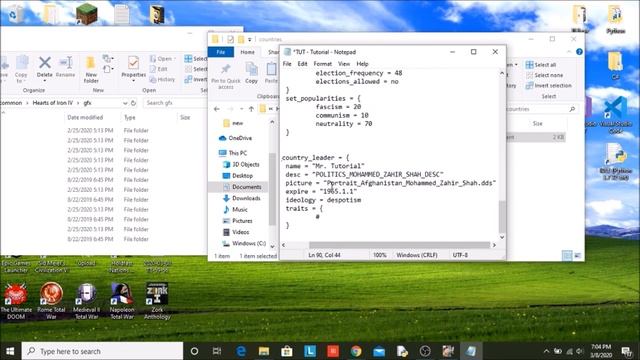Switch the countries window to details view icon
This screenshot has height=360, width=640.
(x=567, y=256)
